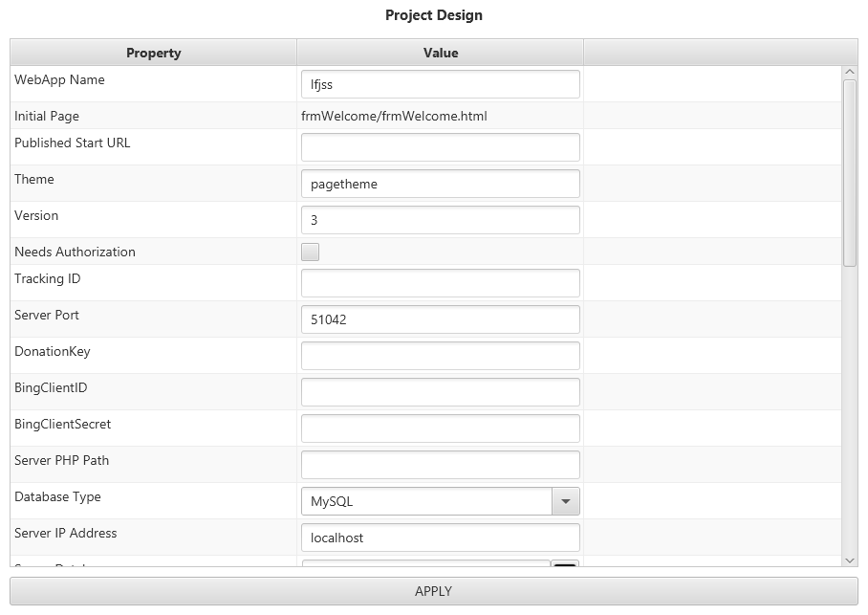The height and width of the screenshot is (615, 868).
Task: Select the DonationKey input field
Action: (440, 356)
